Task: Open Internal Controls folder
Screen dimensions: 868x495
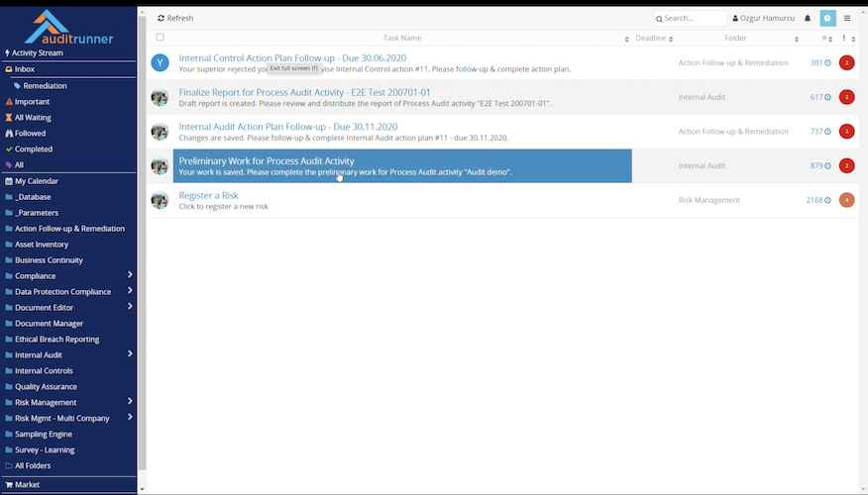Action: pos(39,371)
